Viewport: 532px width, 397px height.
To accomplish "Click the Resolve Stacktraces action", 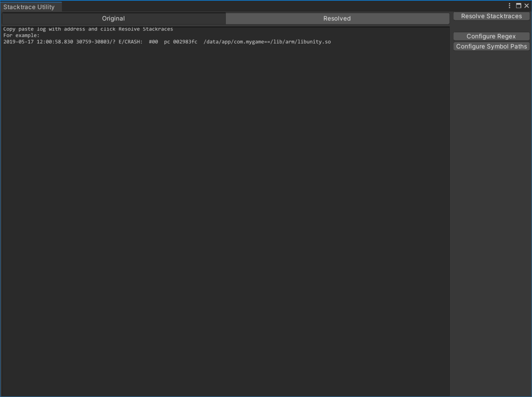I will [491, 16].
